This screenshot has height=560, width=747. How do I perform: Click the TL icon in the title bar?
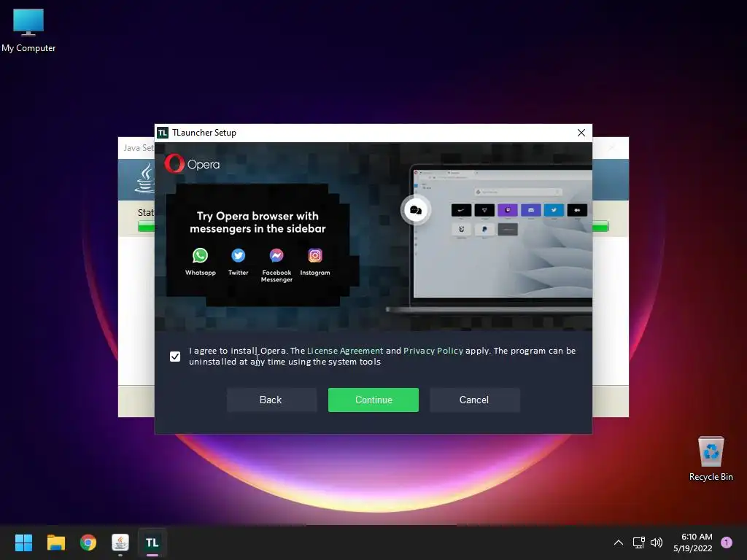(x=163, y=133)
